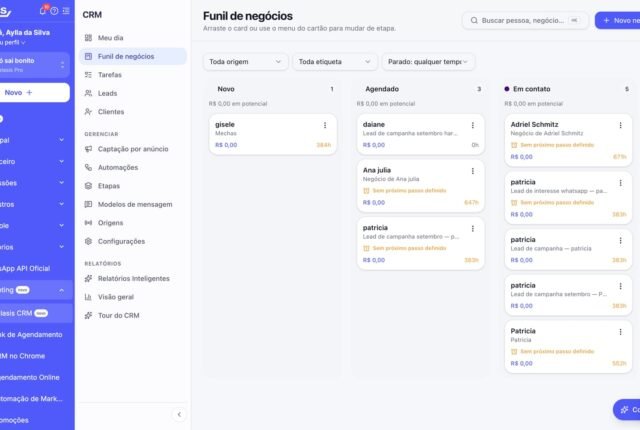Select Funil de negócios in the CRM menu
The image size is (640, 430).
[x=133, y=56]
